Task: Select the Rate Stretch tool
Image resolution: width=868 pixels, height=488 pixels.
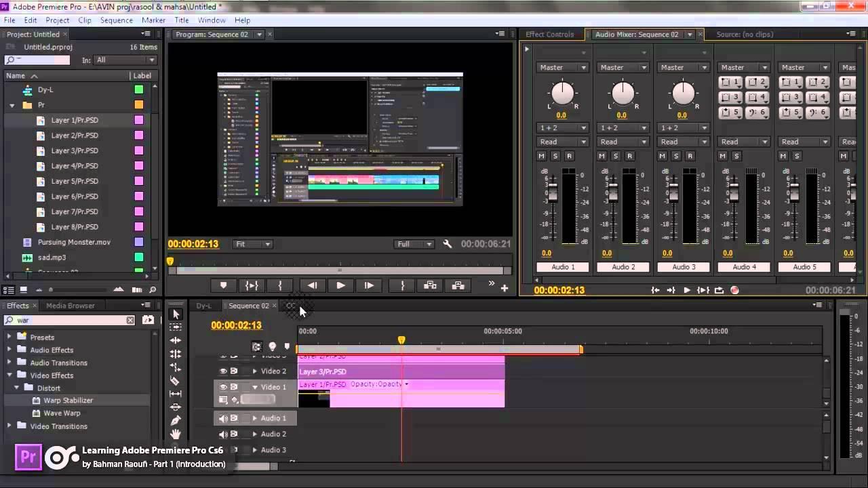Action: (176, 367)
